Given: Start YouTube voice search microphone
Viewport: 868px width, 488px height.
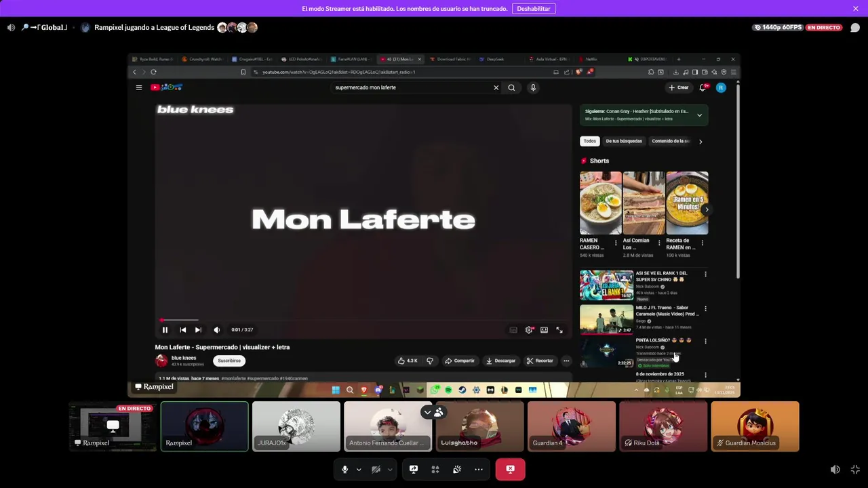Looking at the screenshot, I should coord(533,87).
